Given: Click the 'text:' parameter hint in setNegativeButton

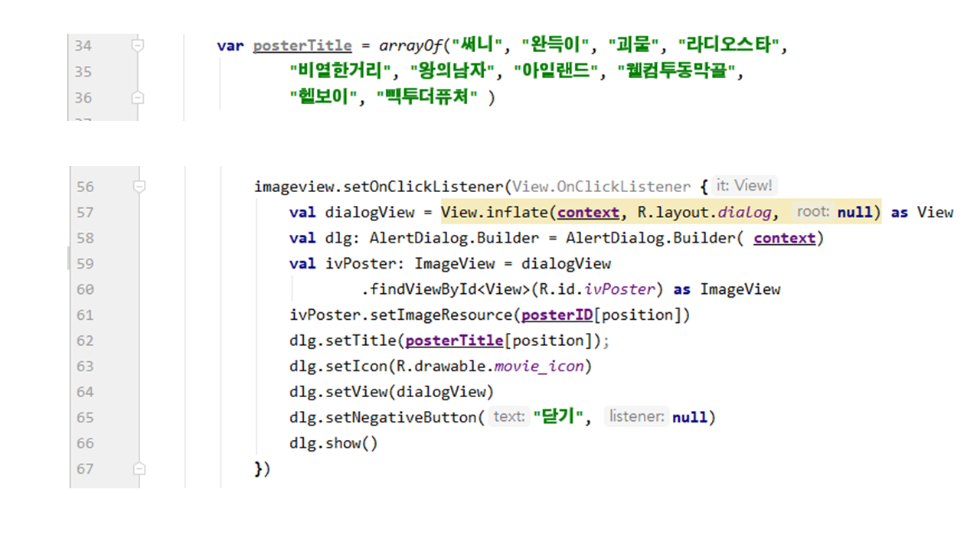Looking at the screenshot, I should [509, 417].
